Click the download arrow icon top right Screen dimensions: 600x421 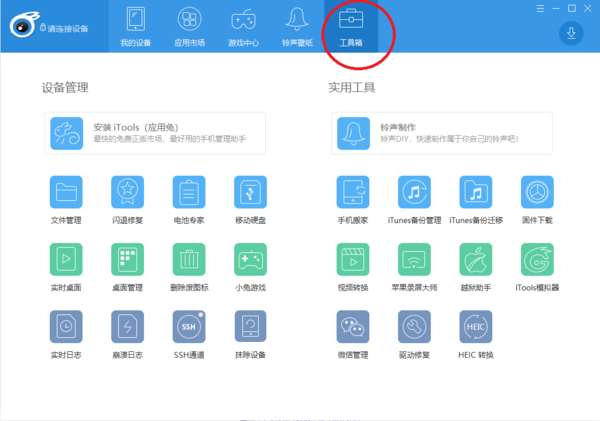pos(571,33)
